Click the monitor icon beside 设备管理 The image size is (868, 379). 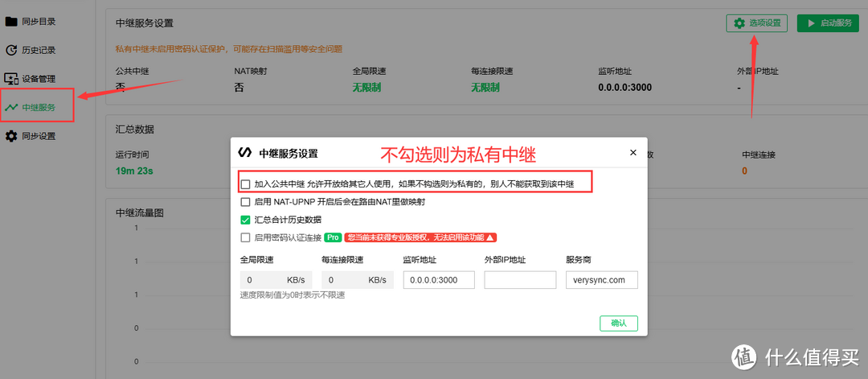tap(11, 79)
